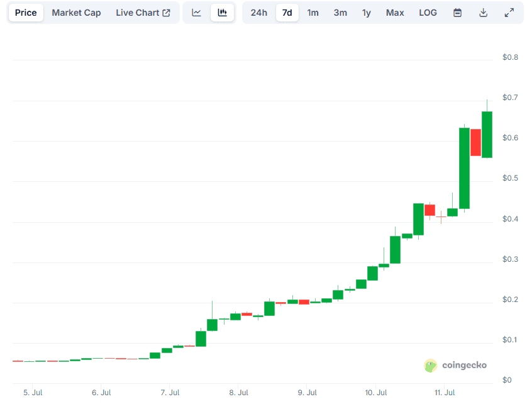532x404 pixels.
Task: Toggle the 1y timeframe on
Action: pos(367,13)
